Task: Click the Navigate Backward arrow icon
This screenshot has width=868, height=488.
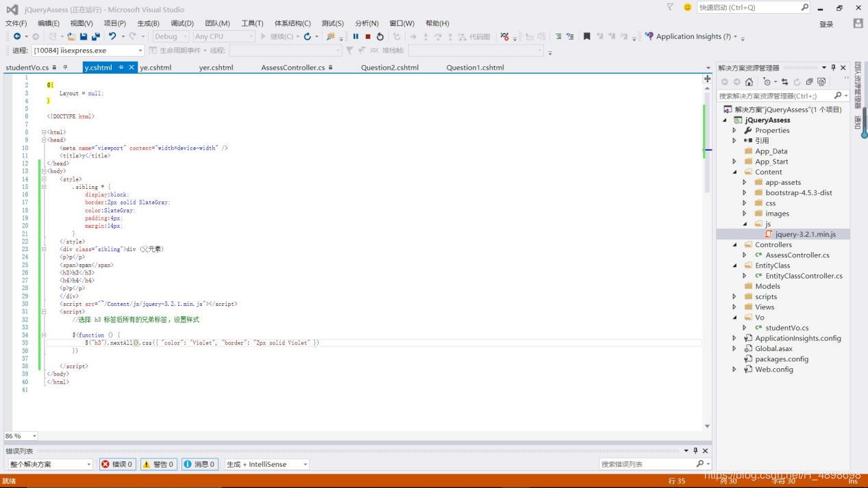Action: tap(17, 36)
